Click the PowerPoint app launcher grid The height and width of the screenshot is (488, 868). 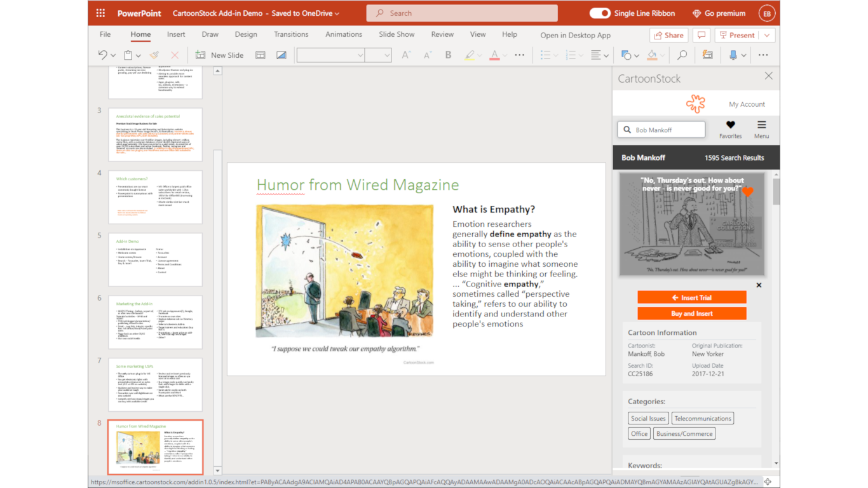point(100,13)
